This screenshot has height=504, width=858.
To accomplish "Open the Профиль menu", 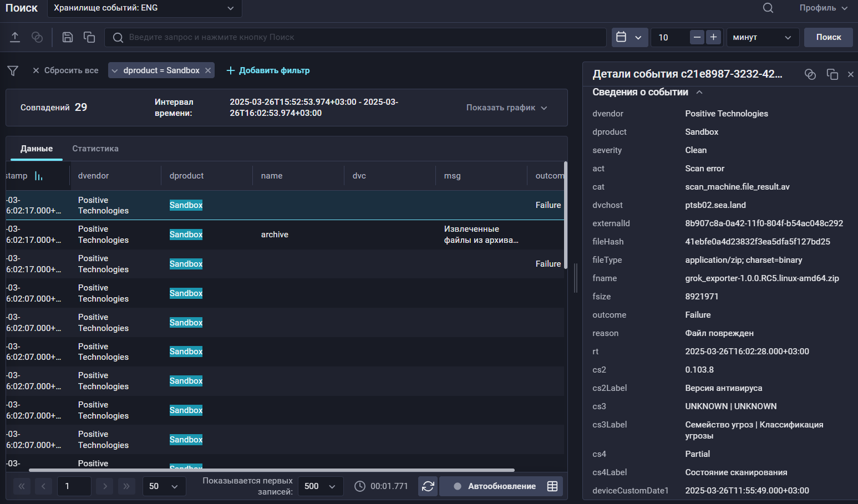I will [823, 8].
